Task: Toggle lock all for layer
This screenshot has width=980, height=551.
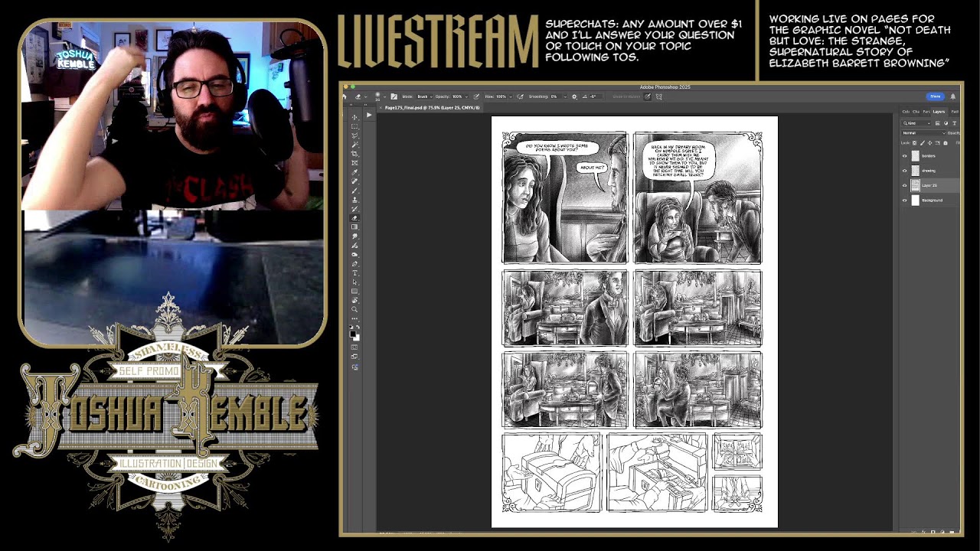Action: 946,143
